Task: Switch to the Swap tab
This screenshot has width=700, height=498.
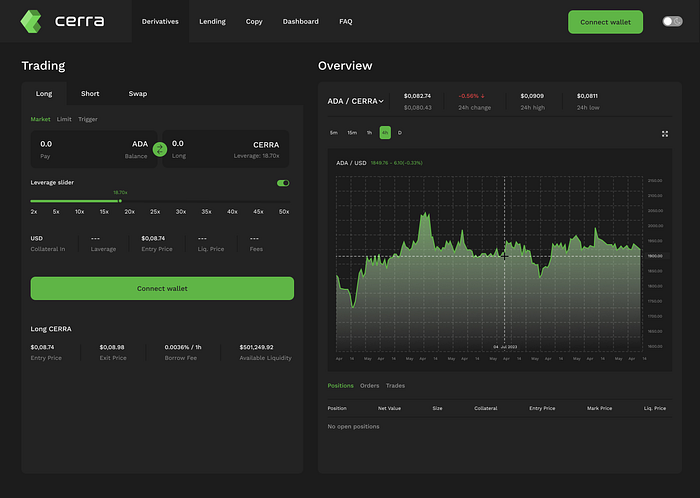Action: (x=138, y=94)
